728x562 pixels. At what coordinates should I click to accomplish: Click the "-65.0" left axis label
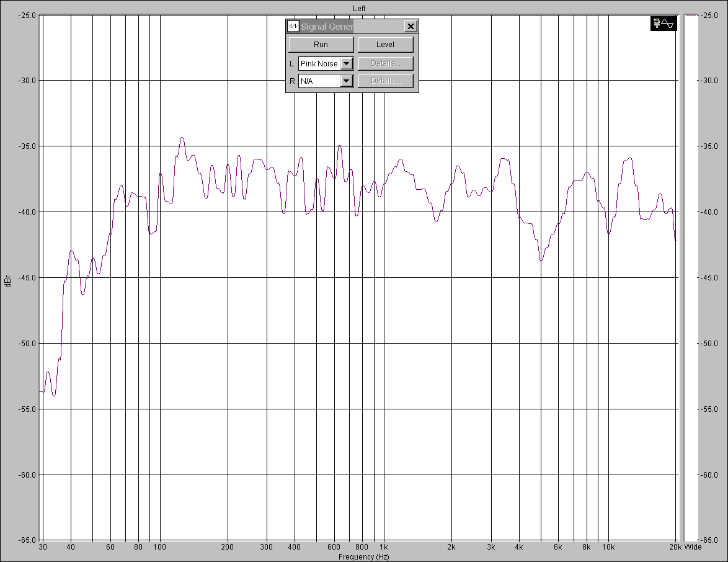(27, 540)
